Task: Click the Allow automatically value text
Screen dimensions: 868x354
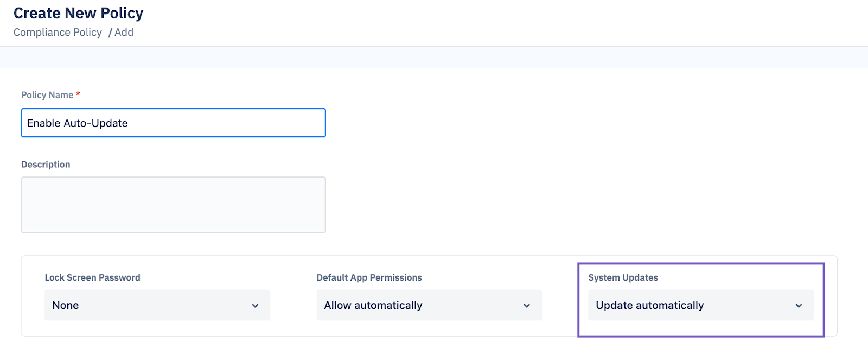Action: click(x=373, y=305)
